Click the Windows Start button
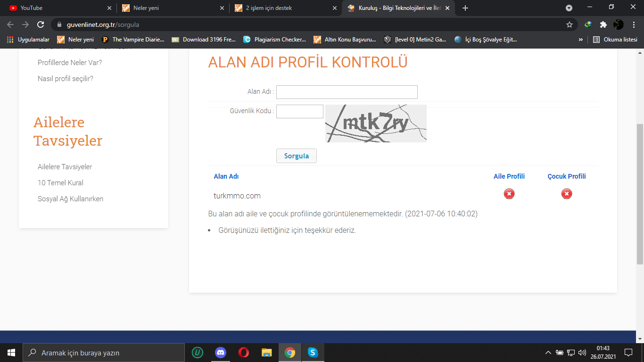 pos(11,353)
